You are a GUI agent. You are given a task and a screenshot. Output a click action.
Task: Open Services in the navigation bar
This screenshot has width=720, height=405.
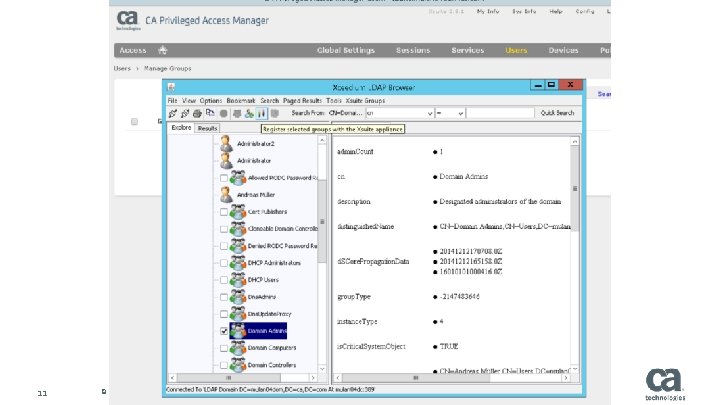pyautogui.click(x=467, y=50)
